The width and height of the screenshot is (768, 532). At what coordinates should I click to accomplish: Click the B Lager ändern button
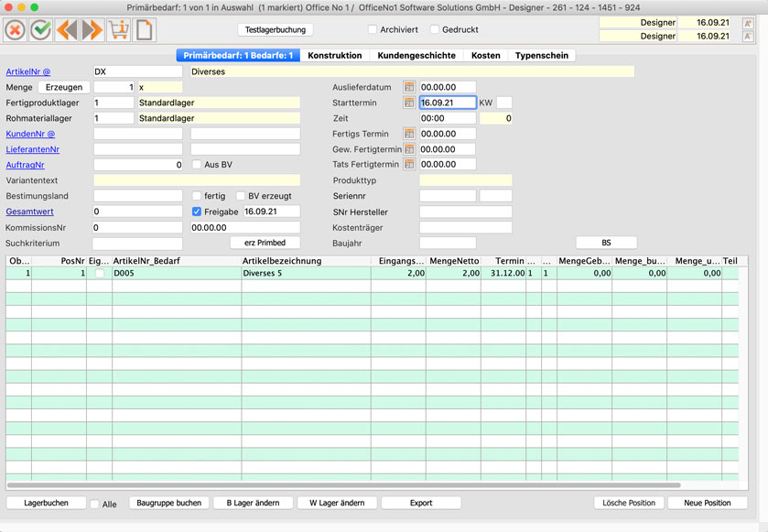tap(254, 503)
